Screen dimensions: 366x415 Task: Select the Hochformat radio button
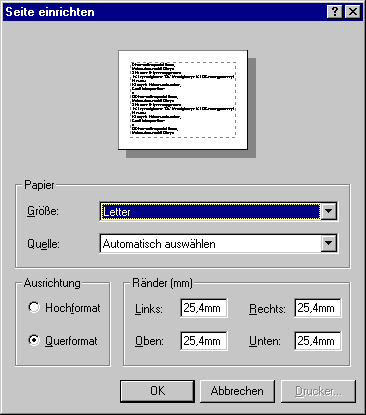click(34, 307)
